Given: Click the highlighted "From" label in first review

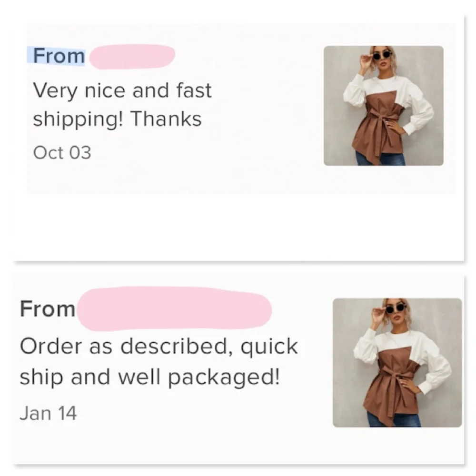Looking at the screenshot, I should (x=59, y=56).
